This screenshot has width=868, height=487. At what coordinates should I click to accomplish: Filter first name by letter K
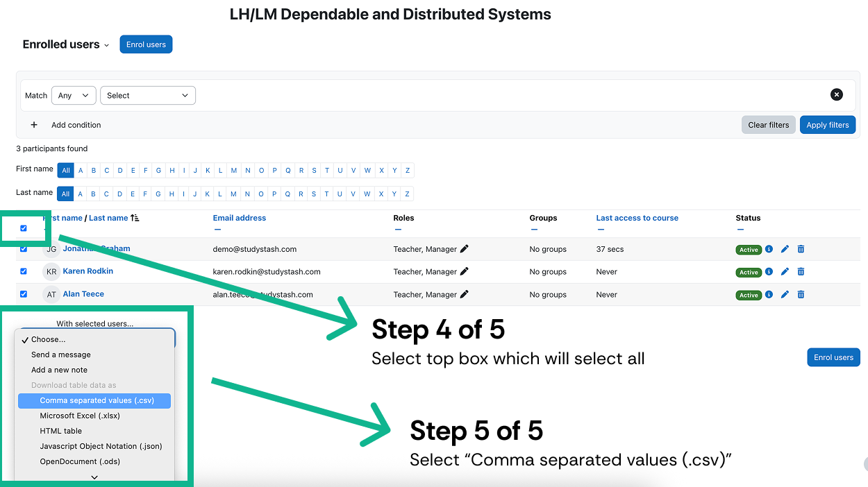(x=208, y=171)
